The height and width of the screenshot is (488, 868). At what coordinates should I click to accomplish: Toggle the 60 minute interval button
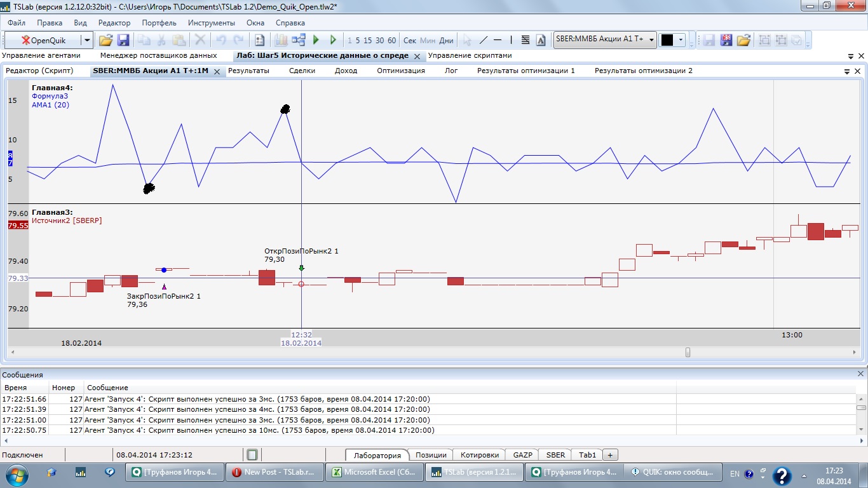[x=392, y=40]
